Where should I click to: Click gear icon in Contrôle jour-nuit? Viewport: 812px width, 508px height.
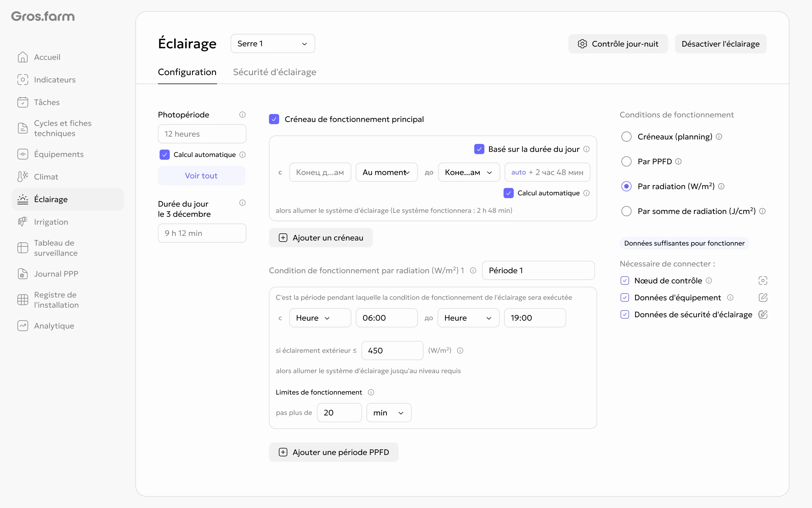(x=582, y=44)
